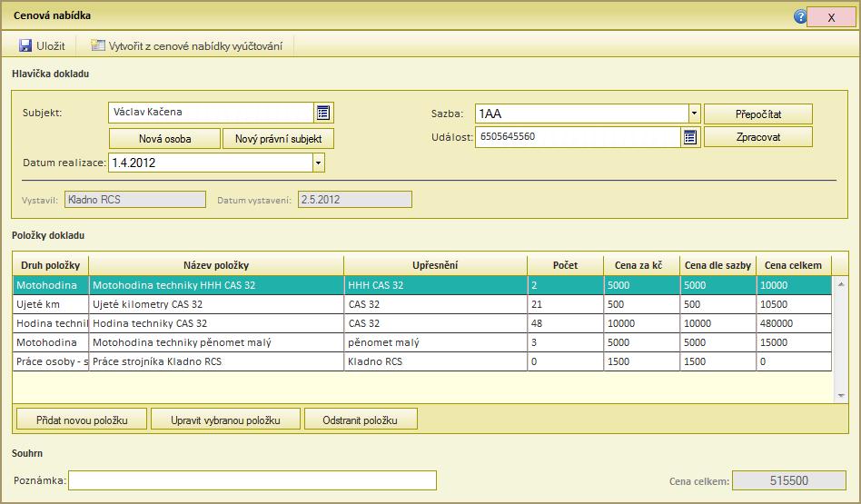Focus the Subjekt field with Václav Kačena
This screenshot has height=504, width=861.
click(211, 113)
